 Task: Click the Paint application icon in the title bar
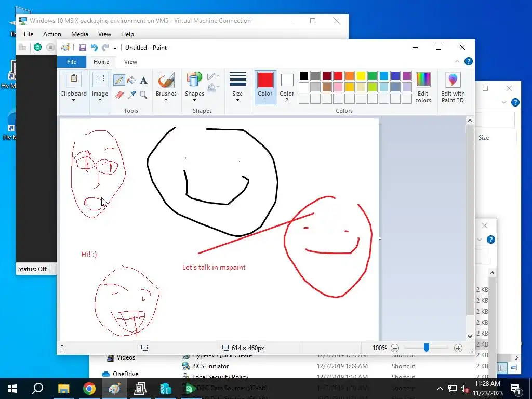coord(65,47)
